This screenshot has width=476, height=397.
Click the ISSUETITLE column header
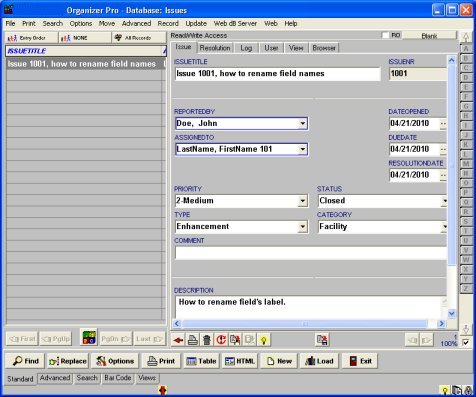pyautogui.click(x=85, y=51)
